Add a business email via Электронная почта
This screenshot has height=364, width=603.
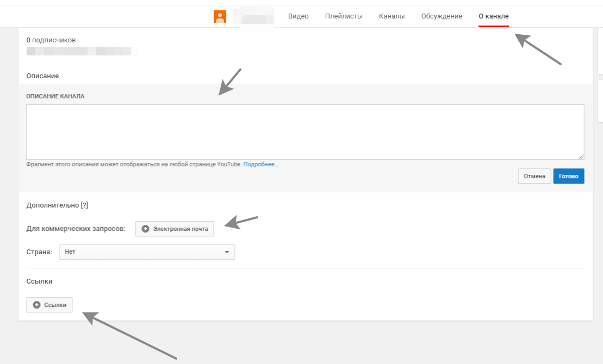(x=175, y=229)
